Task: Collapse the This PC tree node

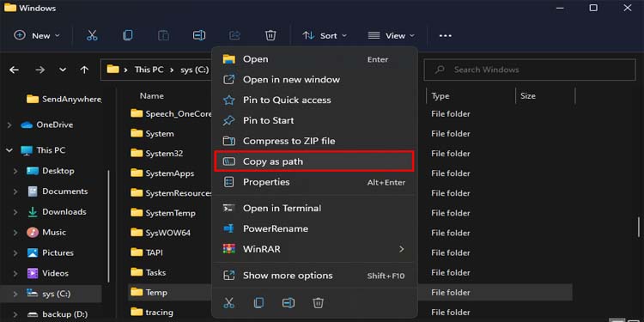Action: [x=9, y=151]
